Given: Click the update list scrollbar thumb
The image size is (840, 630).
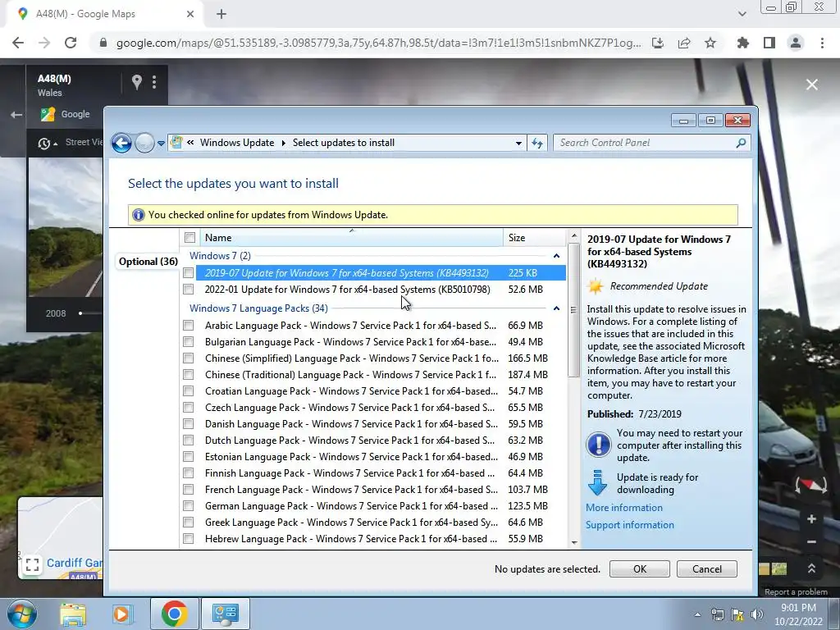Looking at the screenshot, I should [x=573, y=309].
